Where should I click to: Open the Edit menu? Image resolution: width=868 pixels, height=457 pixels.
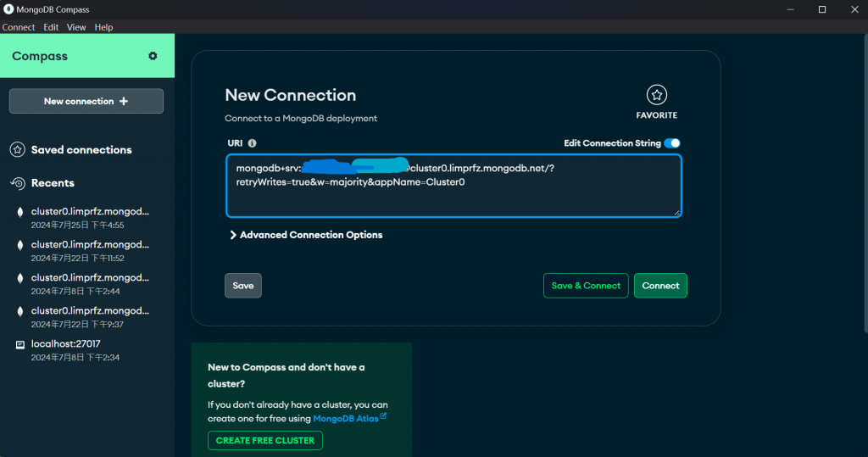51,27
